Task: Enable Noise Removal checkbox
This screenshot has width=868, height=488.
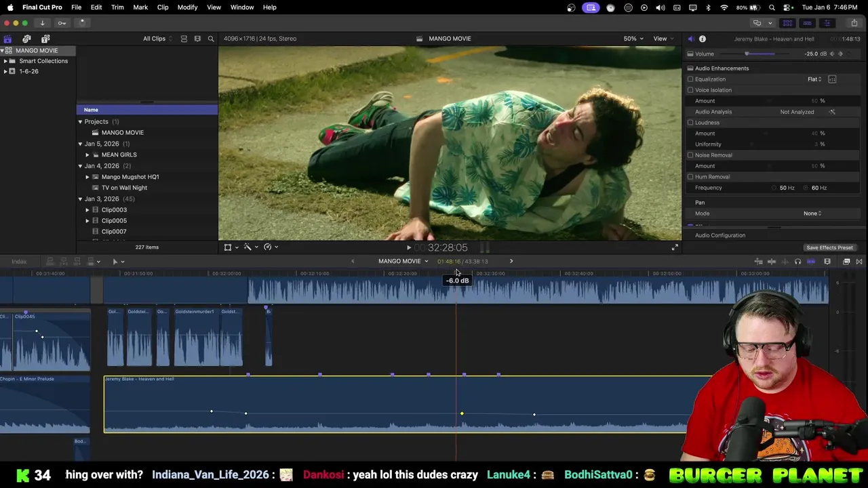Action: click(690, 155)
